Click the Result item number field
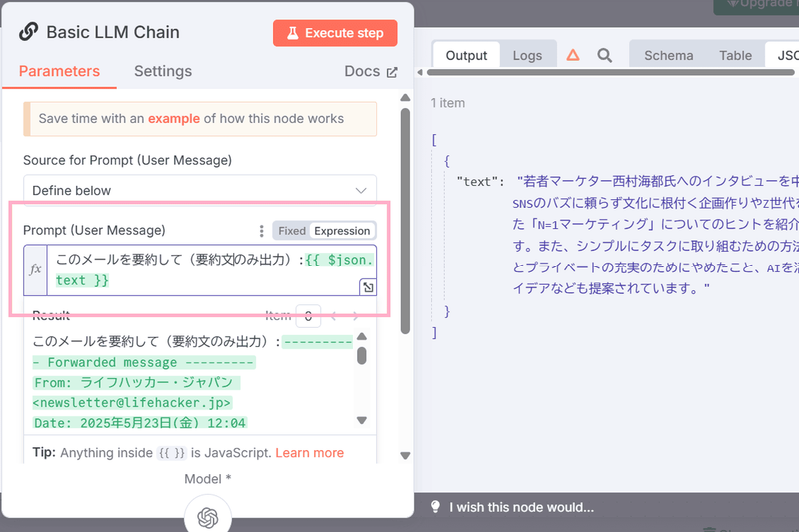 click(x=308, y=316)
